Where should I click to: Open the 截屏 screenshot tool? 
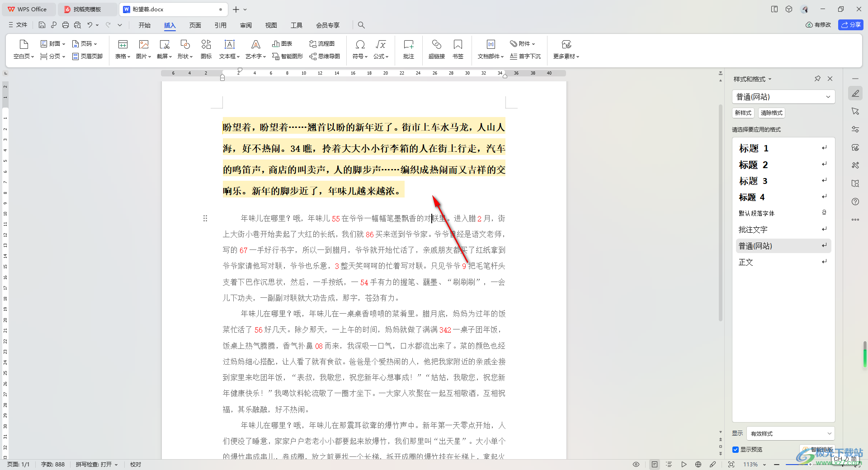(x=164, y=44)
